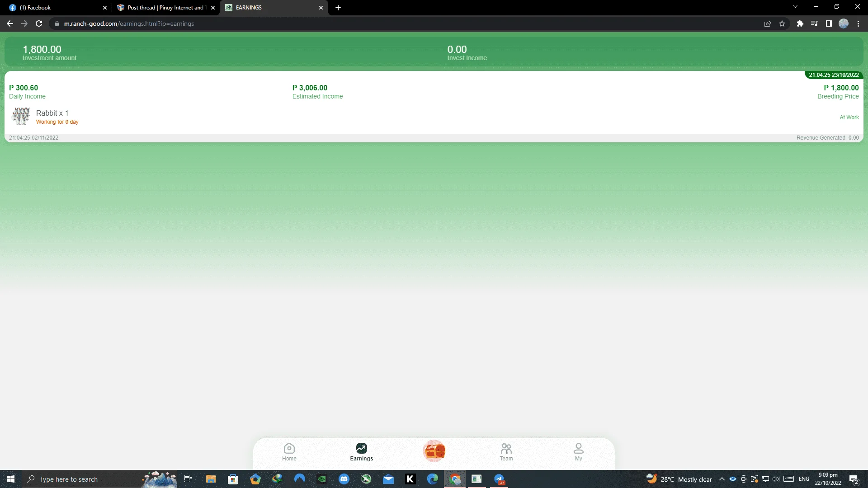The image size is (868, 488).
Task: Bookmark this page with the star
Action: [782, 23]
